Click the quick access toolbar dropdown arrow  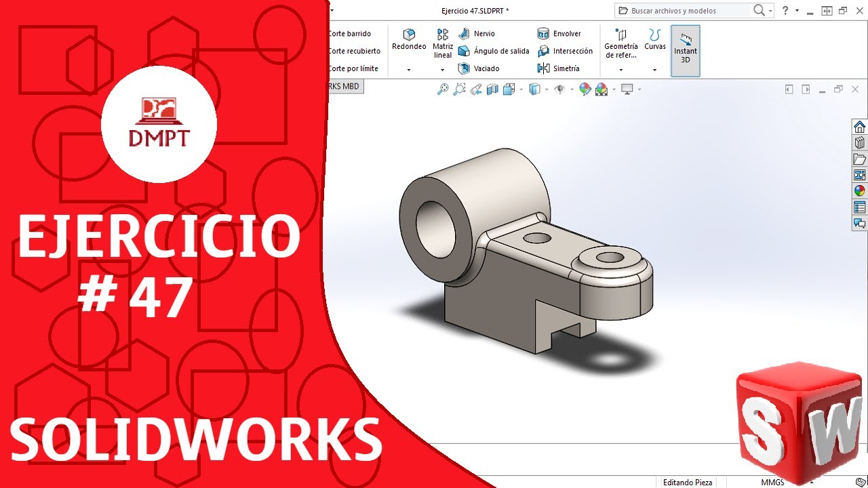pyautogui.click(x=332, y=10)
